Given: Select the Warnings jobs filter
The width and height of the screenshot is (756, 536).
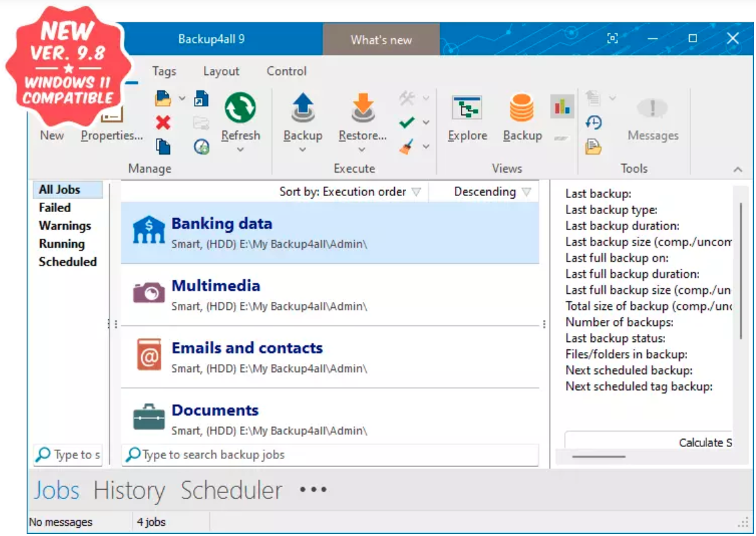Looking at the screenshot, I should [65, 226].
